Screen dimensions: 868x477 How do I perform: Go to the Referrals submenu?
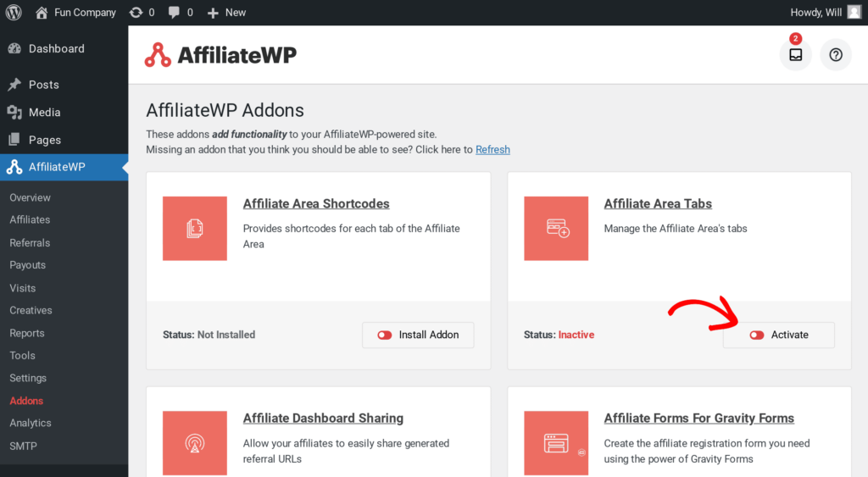click(30, 243)
